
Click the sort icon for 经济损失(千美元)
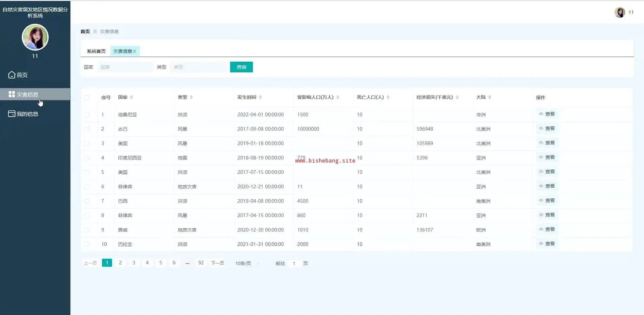pos(457,97)
